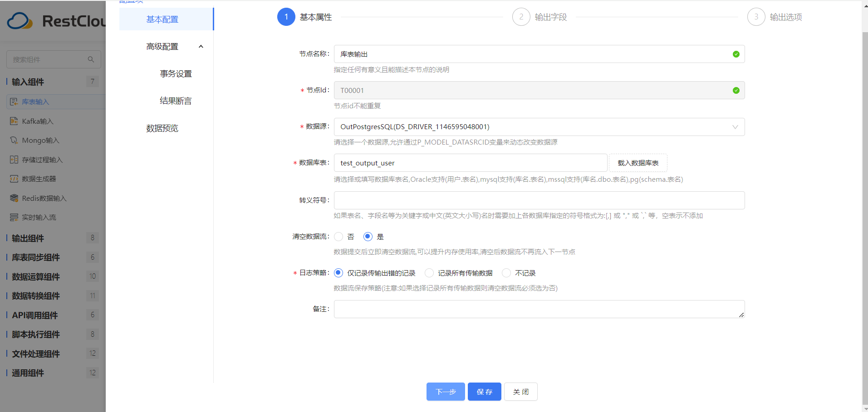The height and width of the screenshot is (412, 868).
Task: Click the search magnifier icon in component search
Action: [x=91, y=59]
